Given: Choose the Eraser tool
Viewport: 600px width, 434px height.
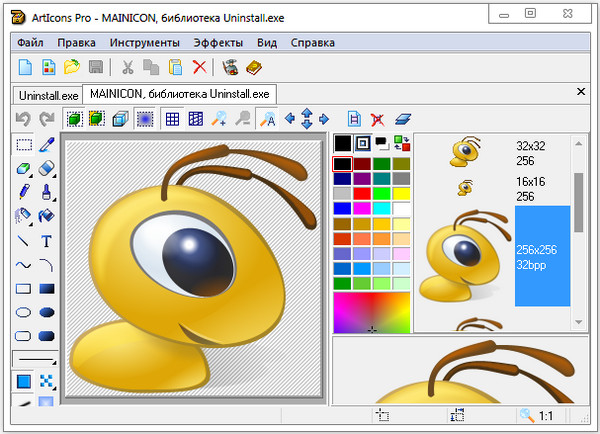Looking at the screenshot, I should [x=46, y=169].
